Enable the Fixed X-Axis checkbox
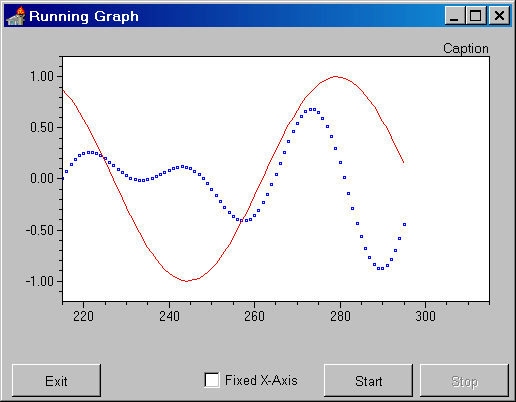 tap(212, 380)
